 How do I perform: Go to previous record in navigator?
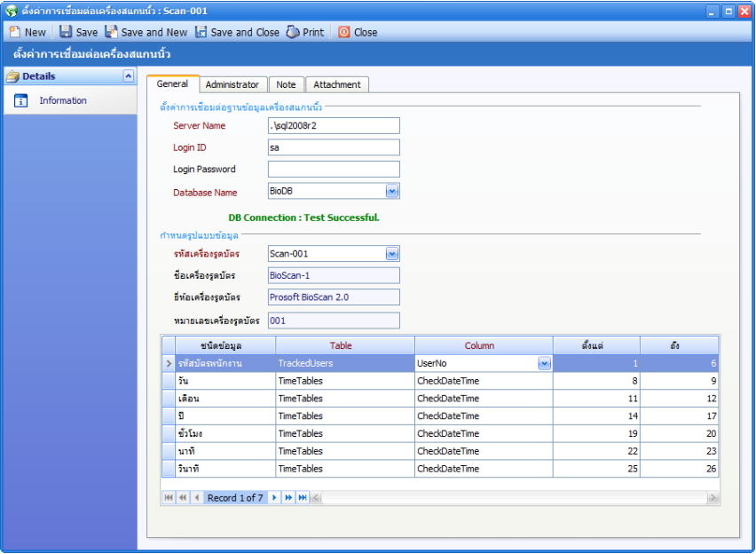coord(197,497)
